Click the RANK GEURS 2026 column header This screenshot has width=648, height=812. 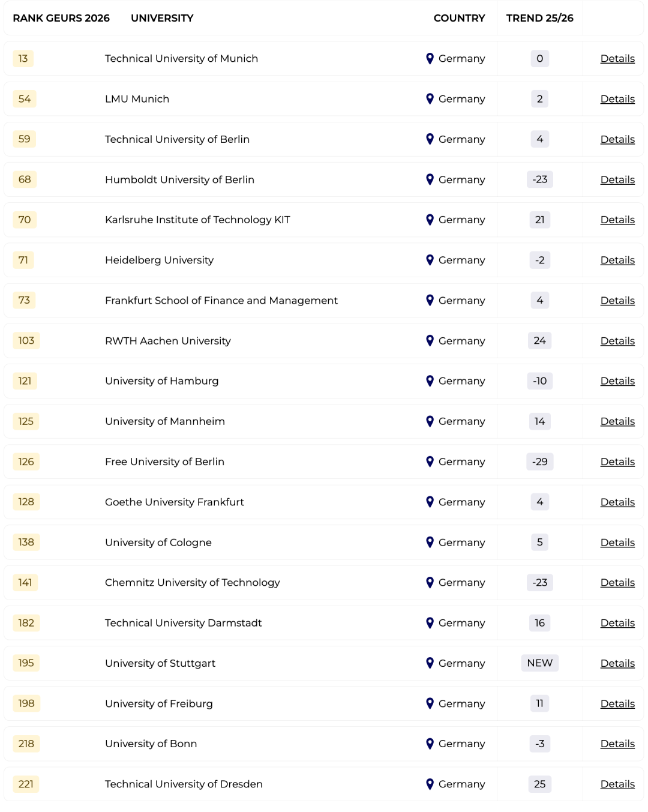pos(61,18)
